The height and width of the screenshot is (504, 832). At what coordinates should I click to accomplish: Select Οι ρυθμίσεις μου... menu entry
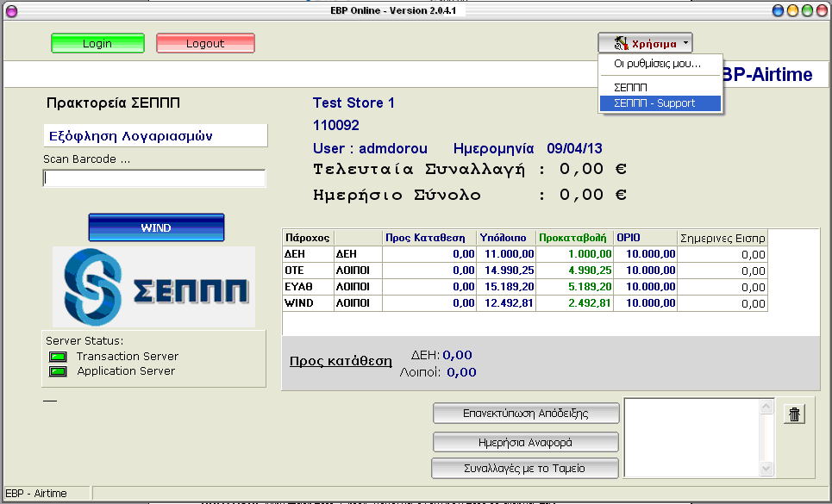(x=658, y=64)
